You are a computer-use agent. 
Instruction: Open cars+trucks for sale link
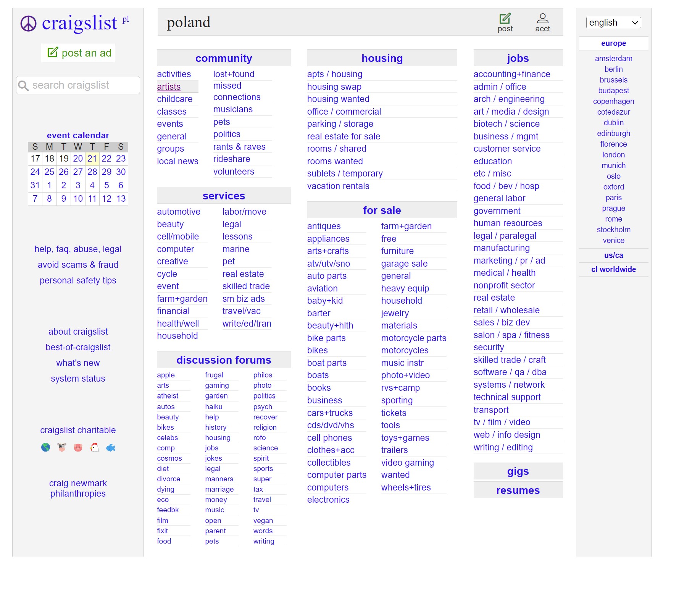(330, 413)
